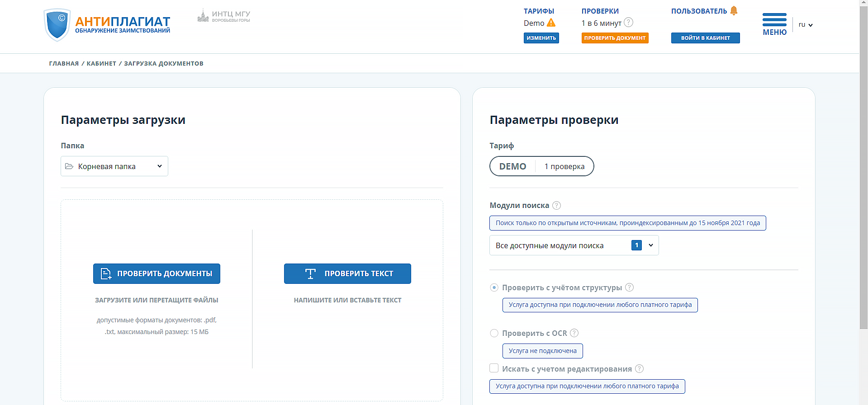Click the Параметры загрузки heading
This screenshot has height=405, width=868.
tap(123, 120)
